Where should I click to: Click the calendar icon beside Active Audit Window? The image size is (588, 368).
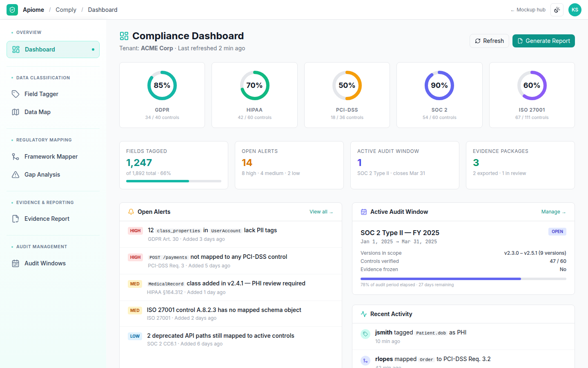(364, 212)
